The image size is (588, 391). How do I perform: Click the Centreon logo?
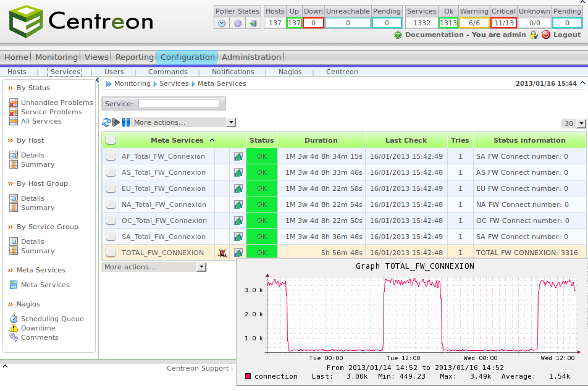(x=81, y=21)
